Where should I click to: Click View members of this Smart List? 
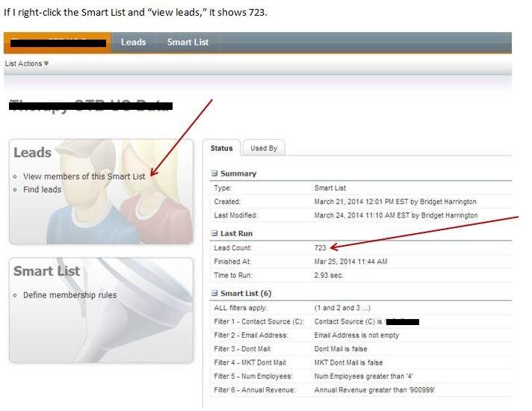(84, 176)
